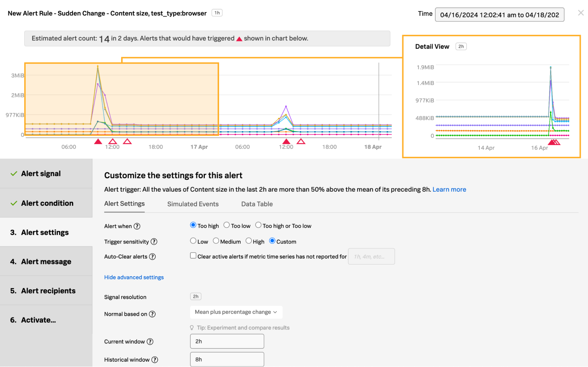The height and width of the screenshot is (367, 588).
Task: Click the red triangle in alert count banner
Action: coord(239,39)
